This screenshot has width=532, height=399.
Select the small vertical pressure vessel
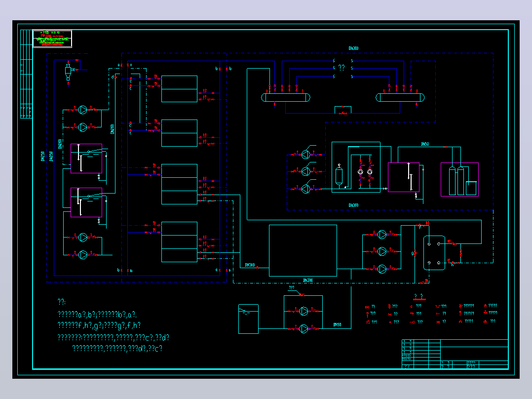(x=339, y=176)
